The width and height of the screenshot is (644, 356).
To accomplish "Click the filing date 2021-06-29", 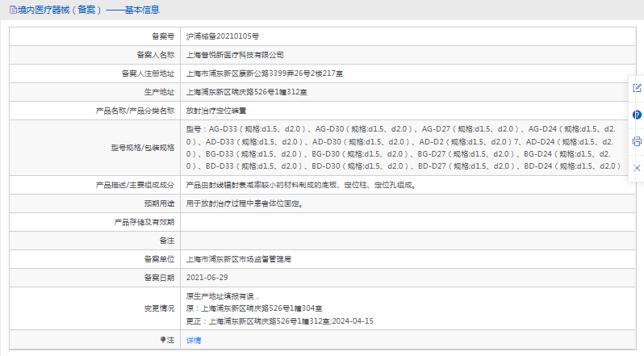I will pos(207,278).
